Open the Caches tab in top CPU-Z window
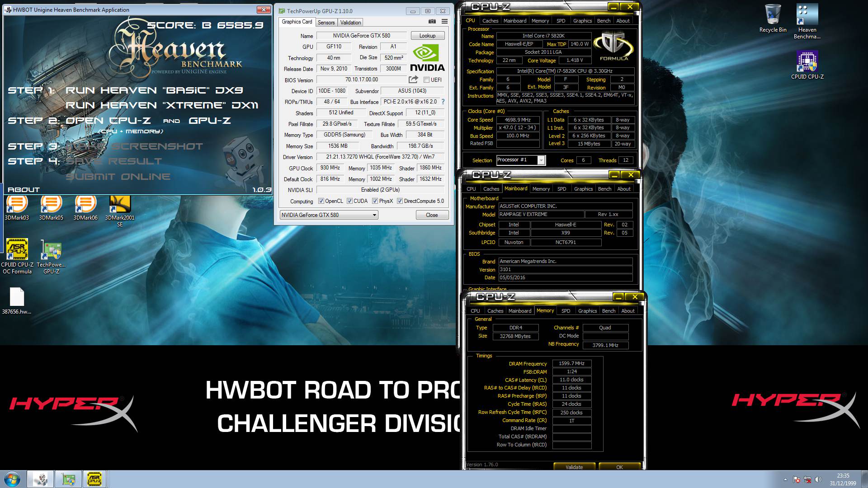 490,21
